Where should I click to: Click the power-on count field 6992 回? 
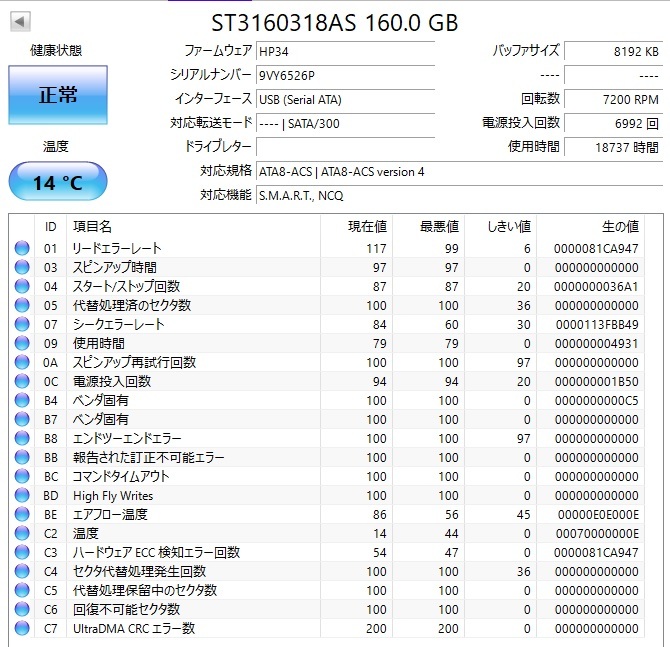(x=614, y=124)
